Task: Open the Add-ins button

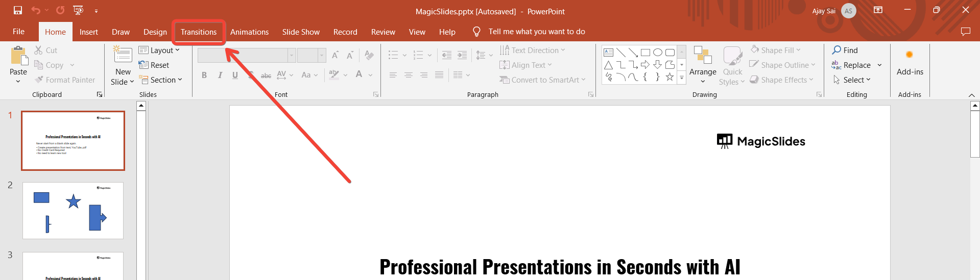Action: tap(910, 61)
